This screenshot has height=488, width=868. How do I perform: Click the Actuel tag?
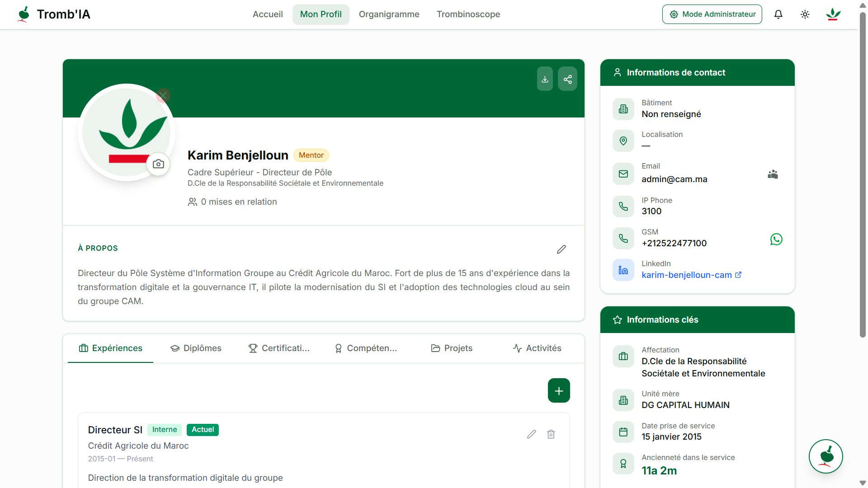click(x=203, y=430)
